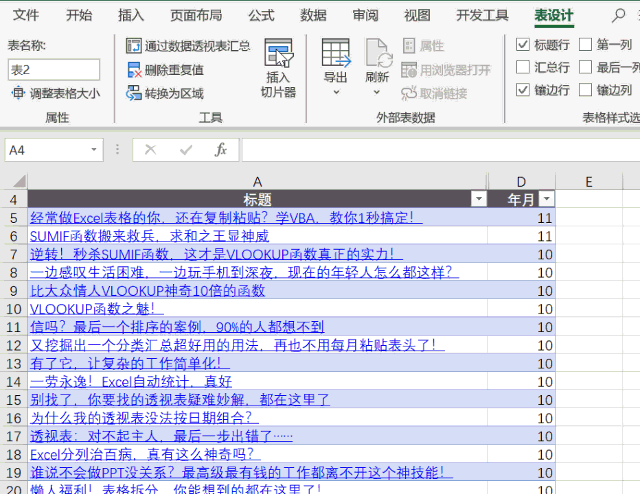The height and width of the screenshot is (494, 640).
Task: Open link 为什么我的透视表没法按日期组合？
Action: point(144,418)
